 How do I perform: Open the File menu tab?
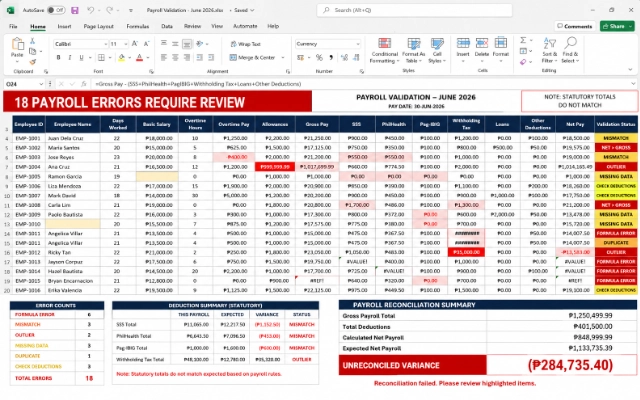13,26
